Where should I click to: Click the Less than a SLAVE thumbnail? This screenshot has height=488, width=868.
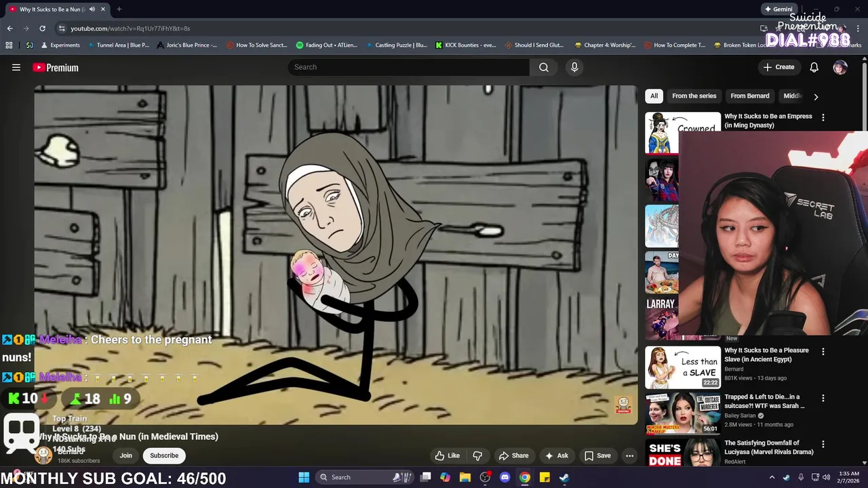click(683, 367)
